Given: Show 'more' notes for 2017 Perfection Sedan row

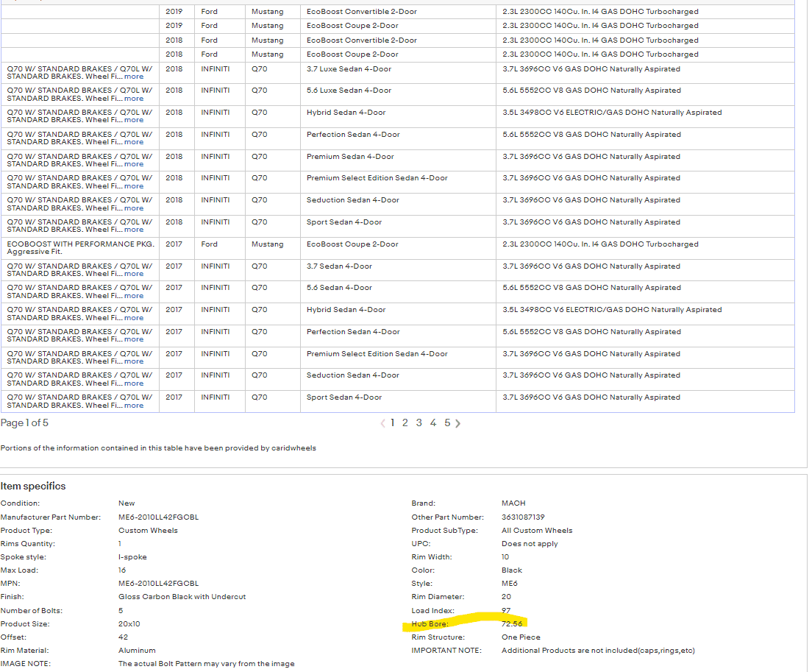Looking at the screenshot, I should (134, 339).
